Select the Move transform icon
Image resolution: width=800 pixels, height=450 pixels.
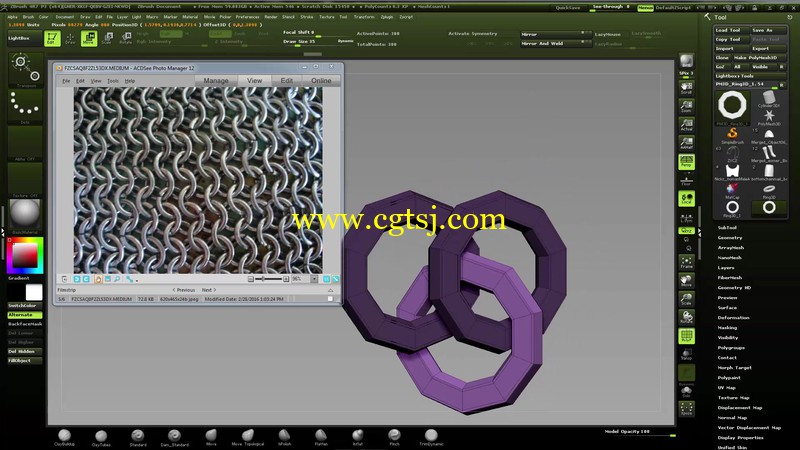click(x=89, y=38)
